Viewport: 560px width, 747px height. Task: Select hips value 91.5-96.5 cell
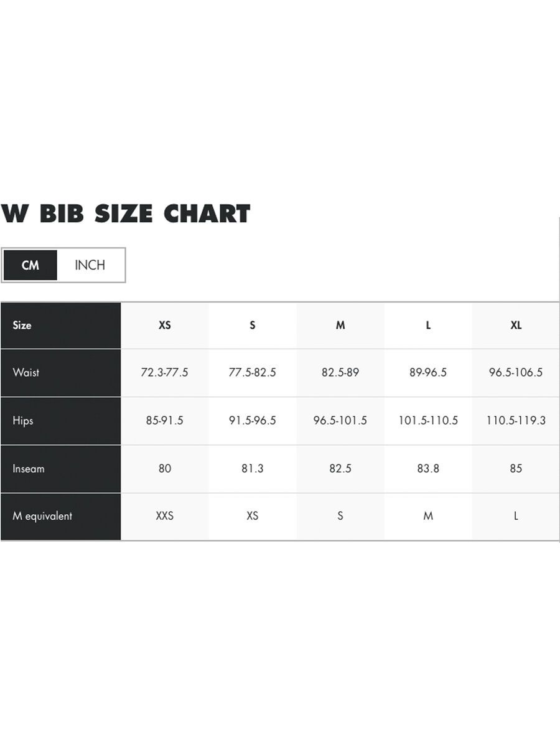tap(253, 421)
